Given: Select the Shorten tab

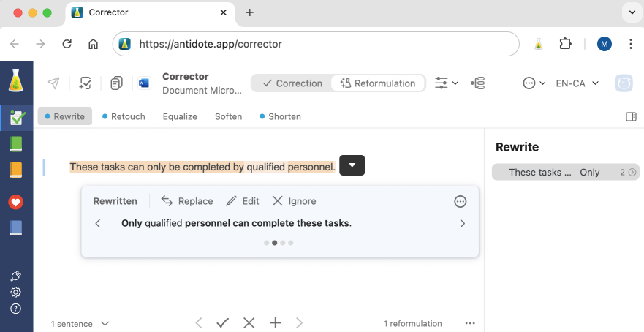Looking at the screenshot, I should (x=280, y=117).
